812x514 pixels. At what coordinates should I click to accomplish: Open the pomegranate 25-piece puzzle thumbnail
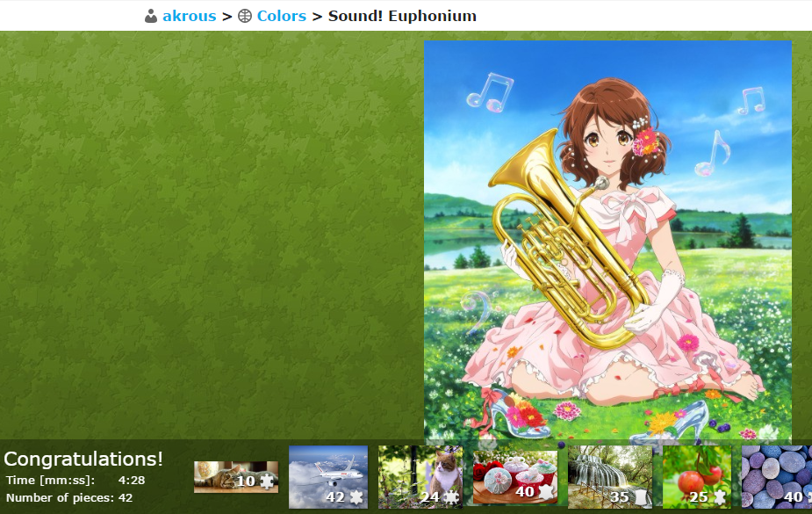click(x=697, y=477)
